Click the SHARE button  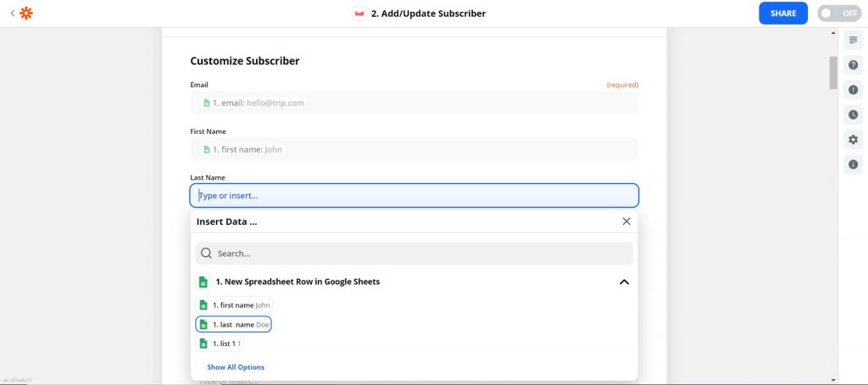tap(783, 14)
